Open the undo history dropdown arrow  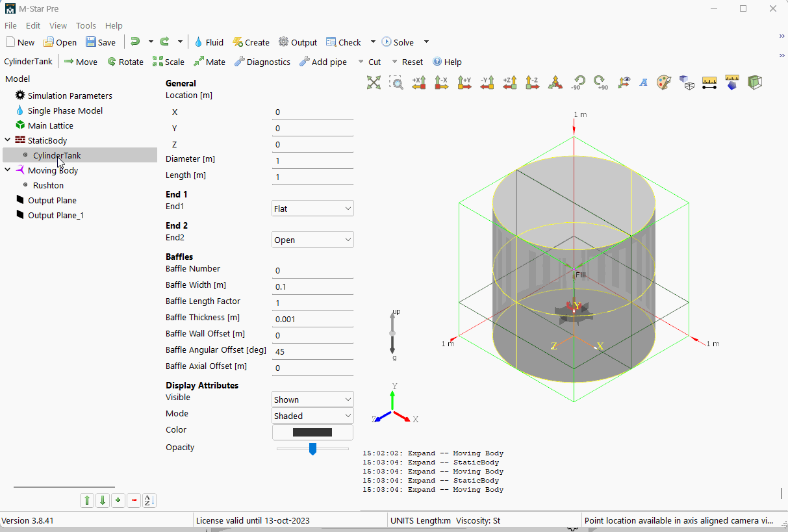[x=151, y=42]
